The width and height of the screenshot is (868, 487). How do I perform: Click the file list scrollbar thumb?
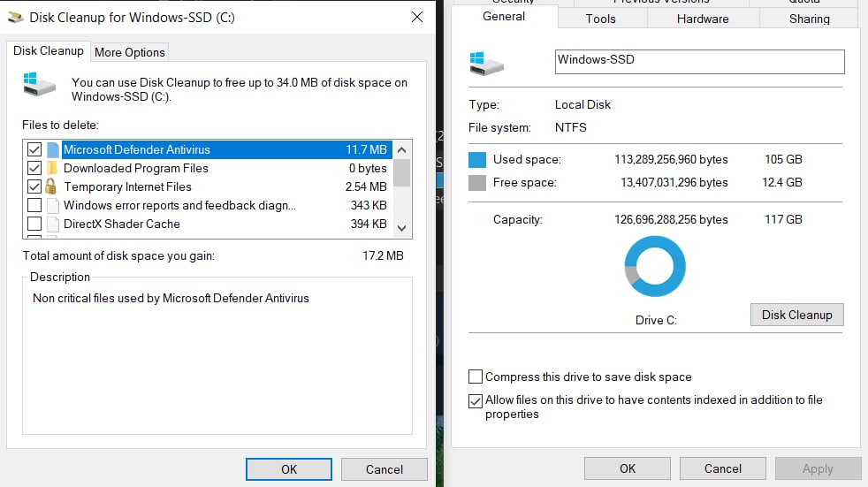point(402,172)
